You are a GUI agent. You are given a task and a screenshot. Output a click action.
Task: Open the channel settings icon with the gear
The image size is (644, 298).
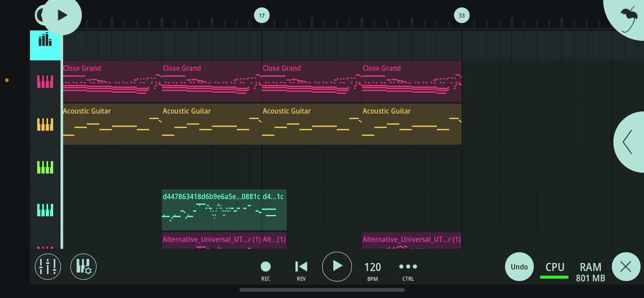[84, 267]
